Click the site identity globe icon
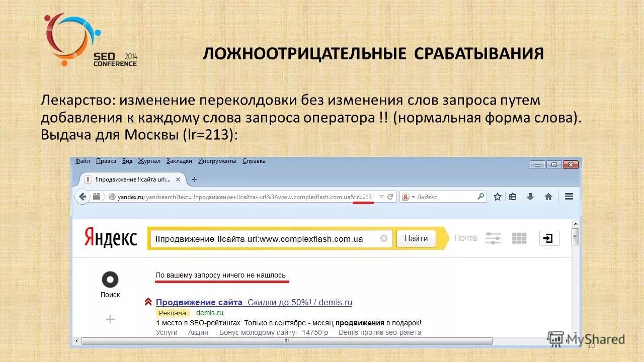The image size is (644, 362). click(112, 197)
